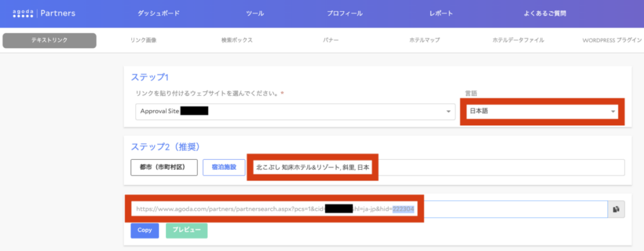Select the テキストリンク tab

coord(49,40)
